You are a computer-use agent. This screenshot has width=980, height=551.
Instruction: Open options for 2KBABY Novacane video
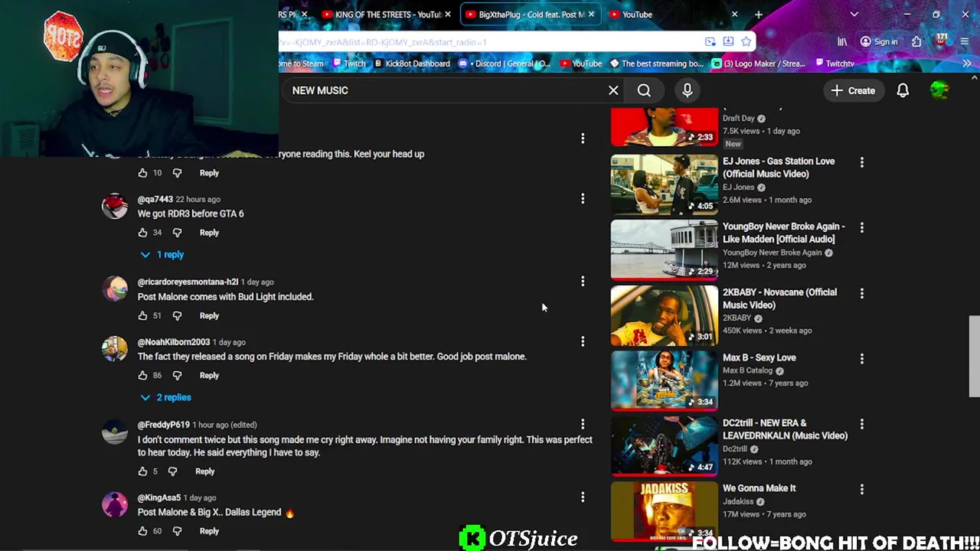click(862, 293)
